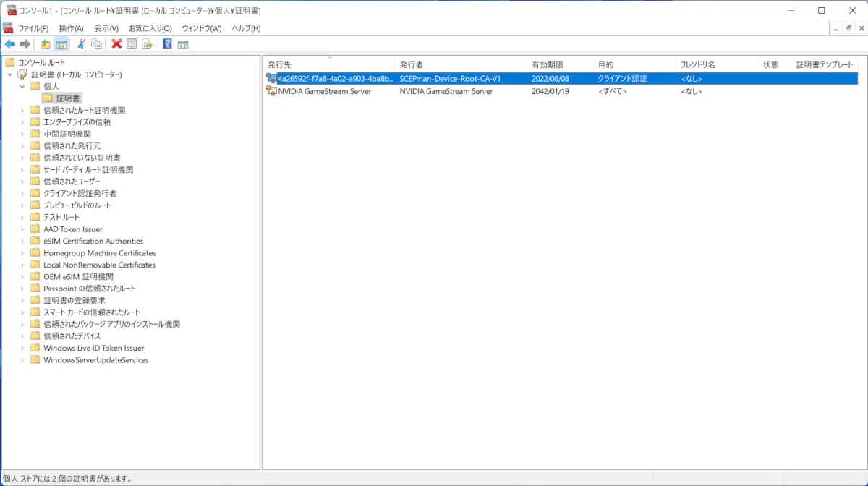868x486 pixels.
Task: Open the ウィンドウ(W) menu
Action: pos(202,28)
